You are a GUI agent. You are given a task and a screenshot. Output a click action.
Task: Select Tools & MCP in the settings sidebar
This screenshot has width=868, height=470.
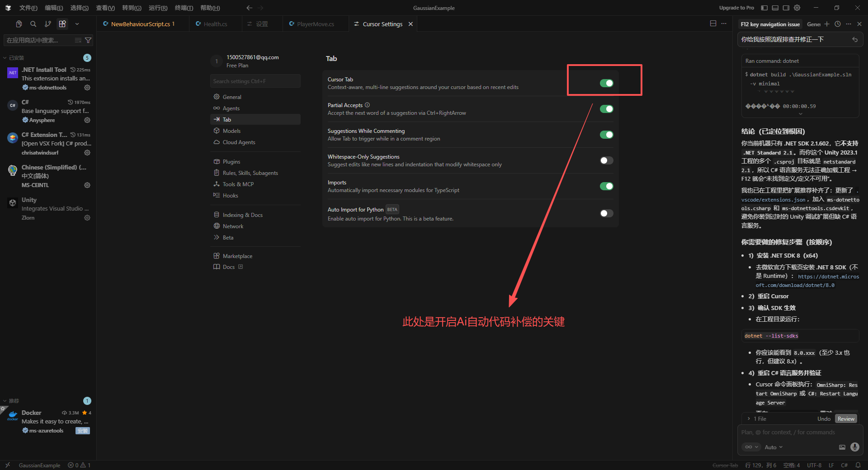pyautogui.click(x=238, y=184)
